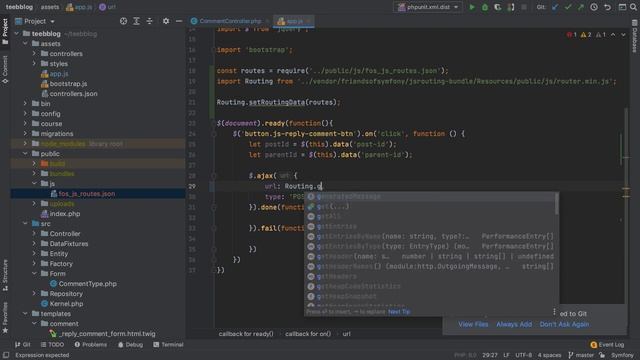
Task: Run the phpunit.xml.dist configuration
Action: [x=472, y=7]
